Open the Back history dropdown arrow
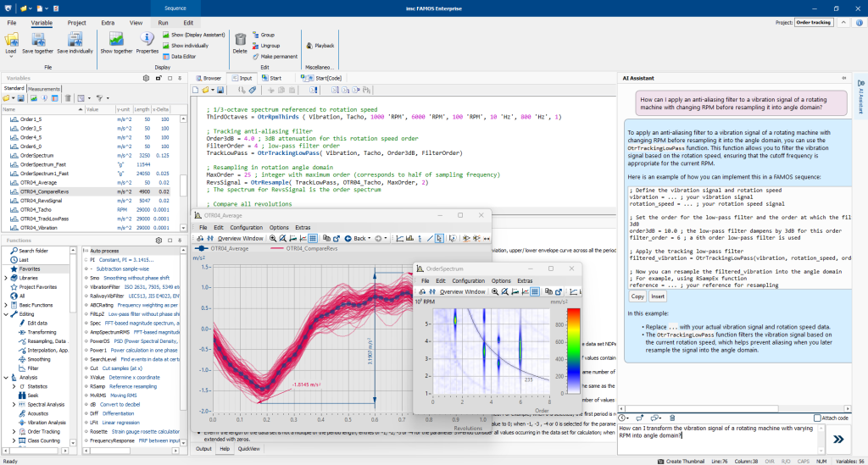868x465 pixels. tap(370, 238)
